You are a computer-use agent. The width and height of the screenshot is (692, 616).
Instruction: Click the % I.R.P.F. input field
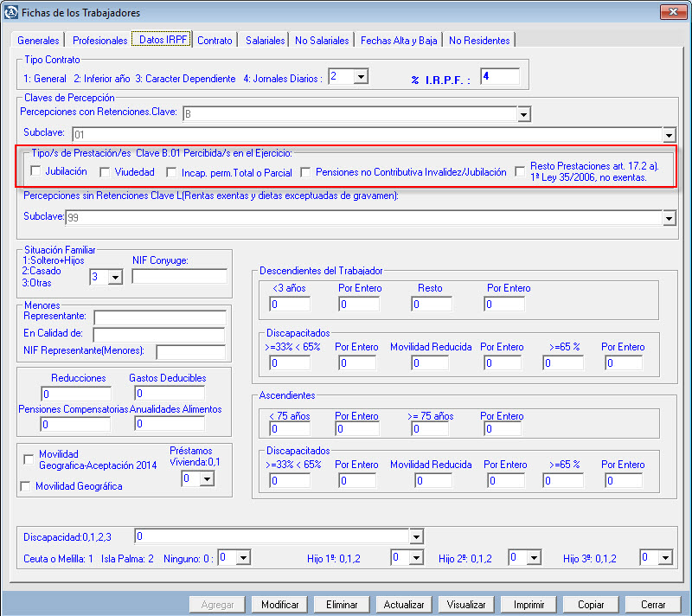pos(500,77)
